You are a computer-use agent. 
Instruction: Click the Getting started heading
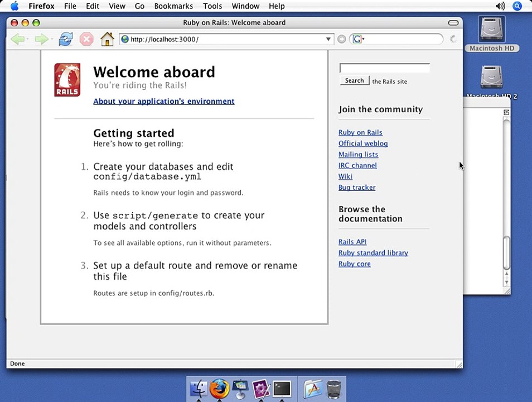[x=134, y=133]
